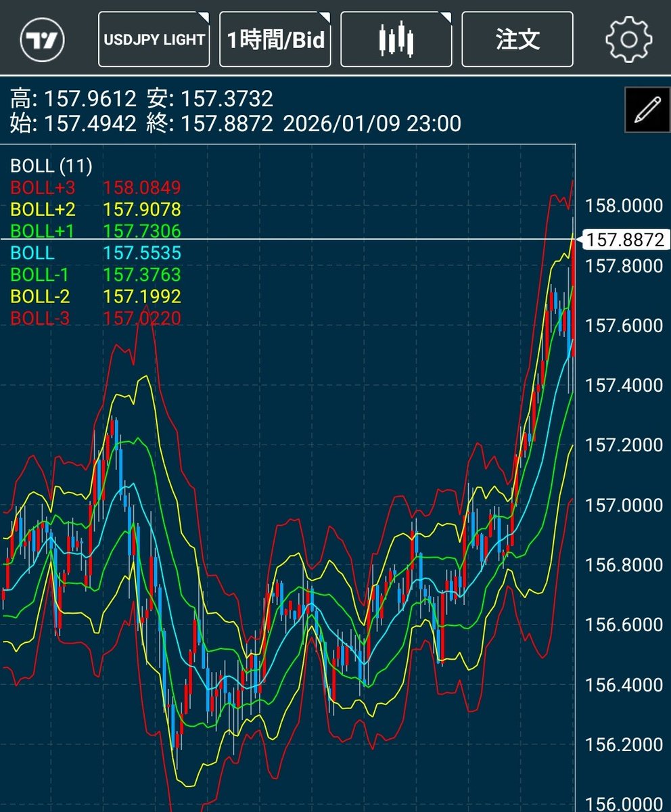Tap the 156.6000 price axis label
The width and height of the screenshot is (671, 812).
624,625
